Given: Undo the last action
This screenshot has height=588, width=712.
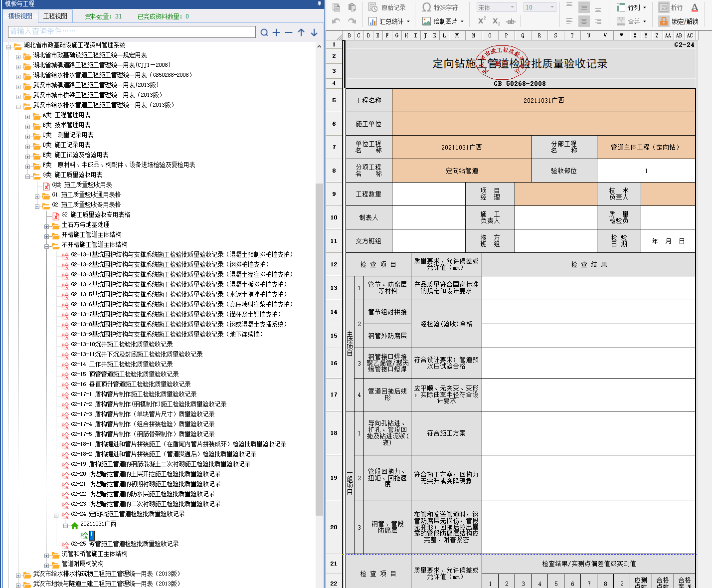Looking at the screenshot, I should click(x=337, y=21).
